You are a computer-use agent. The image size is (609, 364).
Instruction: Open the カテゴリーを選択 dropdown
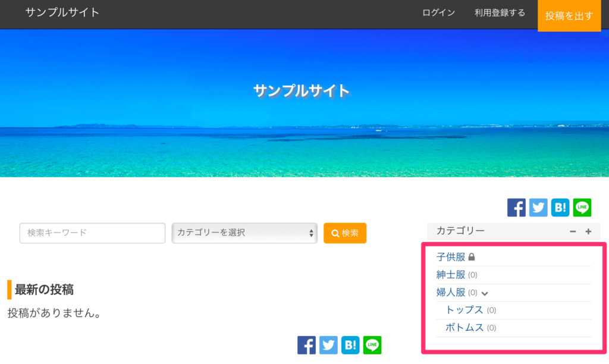click(244, 233)
